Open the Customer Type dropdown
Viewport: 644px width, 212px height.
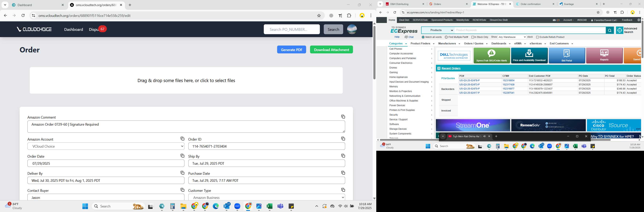[x=267, y=197]
